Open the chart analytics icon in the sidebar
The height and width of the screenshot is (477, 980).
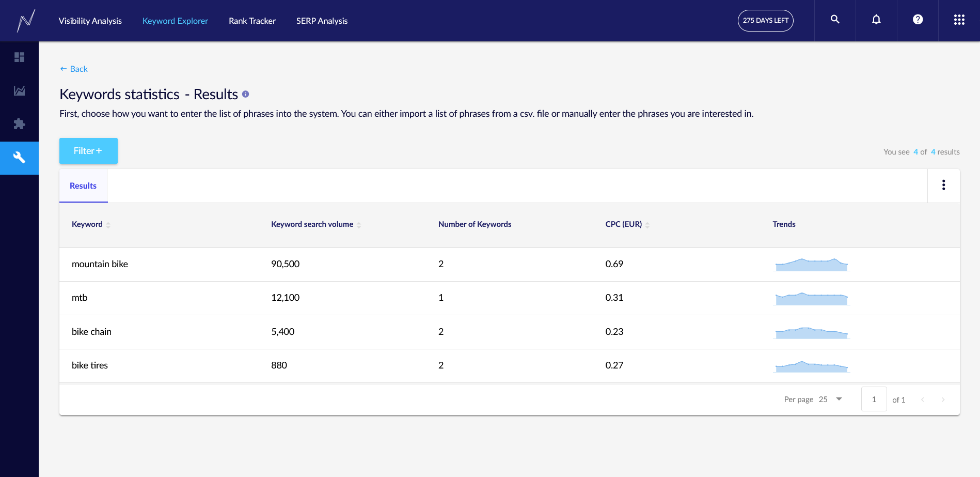19,91
